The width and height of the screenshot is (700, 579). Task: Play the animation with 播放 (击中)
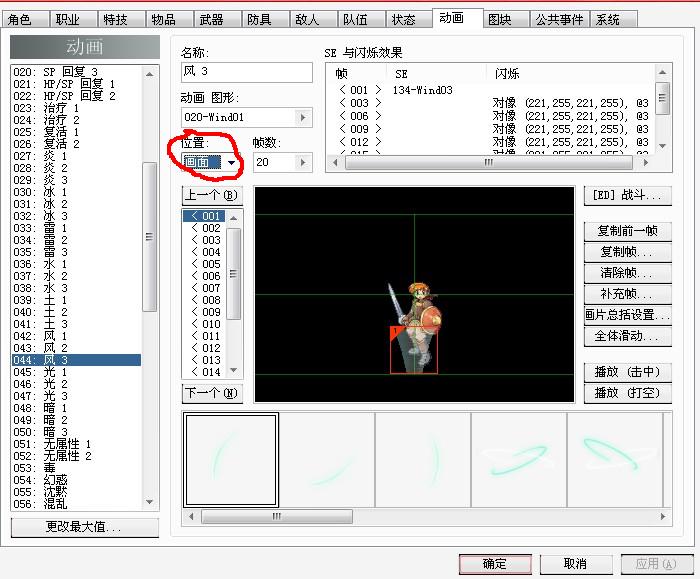627,372
